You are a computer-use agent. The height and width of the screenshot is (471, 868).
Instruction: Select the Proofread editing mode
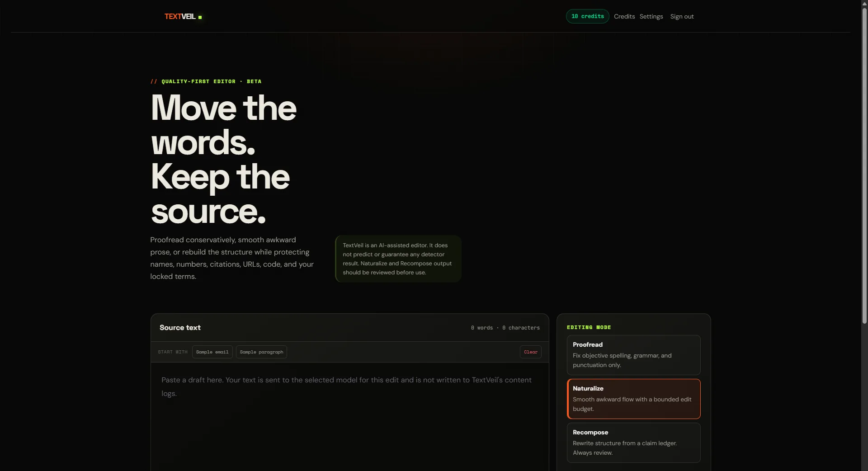(x=633, y=355)
